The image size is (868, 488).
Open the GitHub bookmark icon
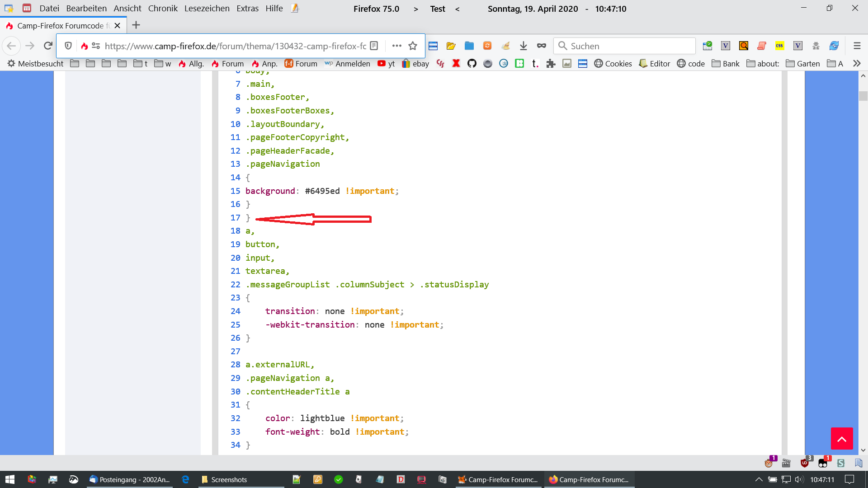coord(472,64)
